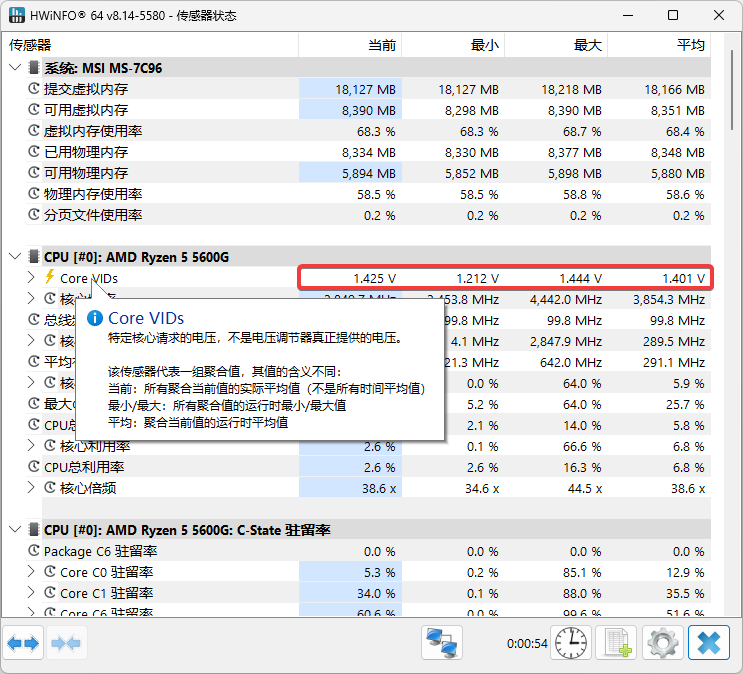The image size is (743, 674).
Task: Click the clock icon beside 可用物理内存
Action: click(x=34, y=173)
